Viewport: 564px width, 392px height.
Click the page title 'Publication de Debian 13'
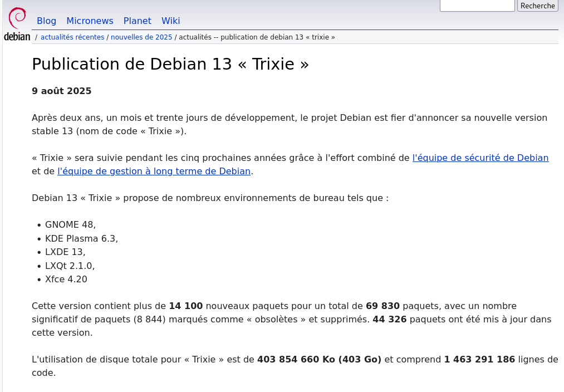click(x=170, y=64)
